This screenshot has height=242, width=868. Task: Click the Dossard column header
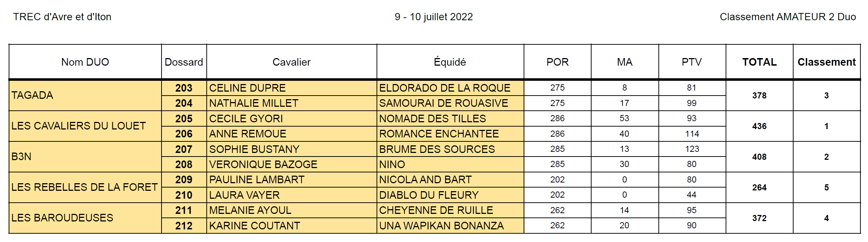coord(184,62)
